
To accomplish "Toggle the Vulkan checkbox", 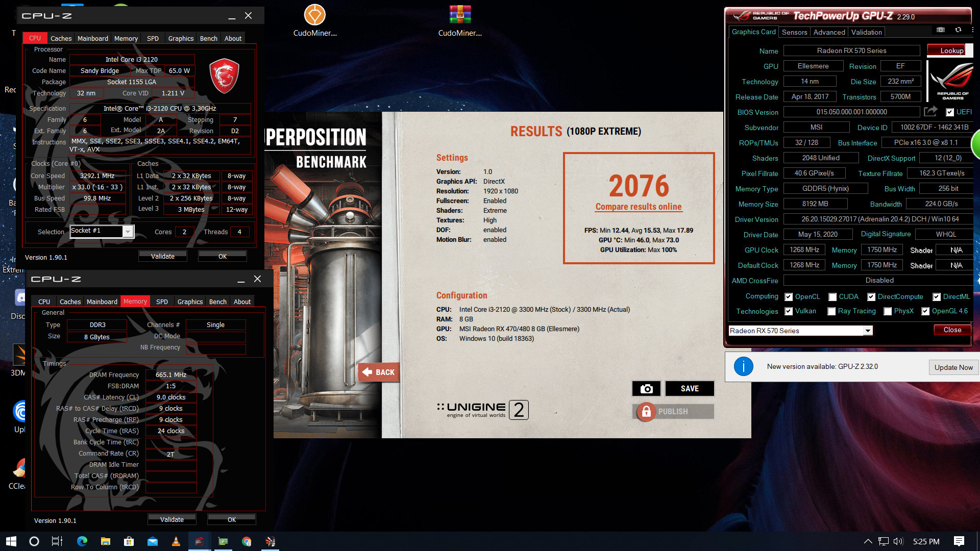I will [x=789, y=311].
